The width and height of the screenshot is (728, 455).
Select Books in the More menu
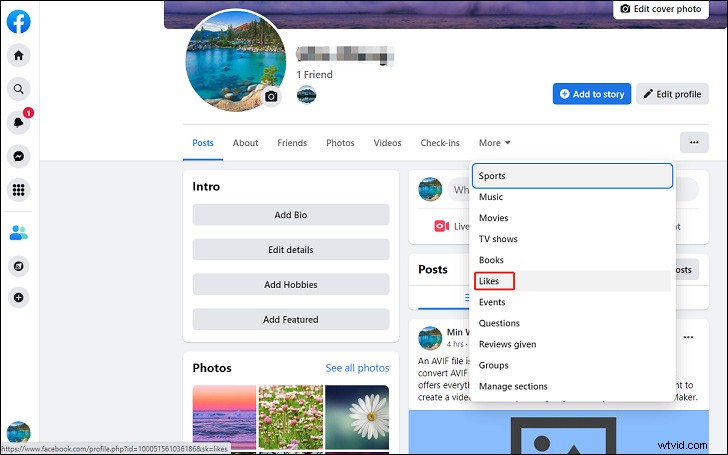tap(572, 260)
